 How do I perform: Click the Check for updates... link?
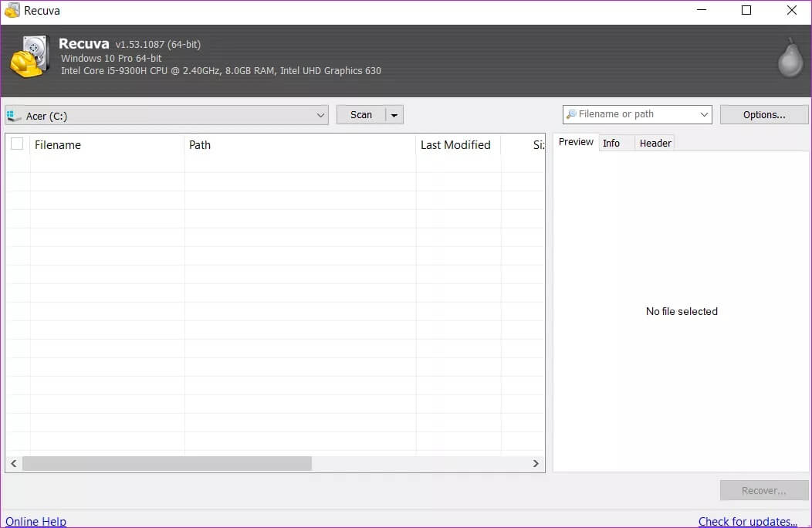[x=747, y=521]
